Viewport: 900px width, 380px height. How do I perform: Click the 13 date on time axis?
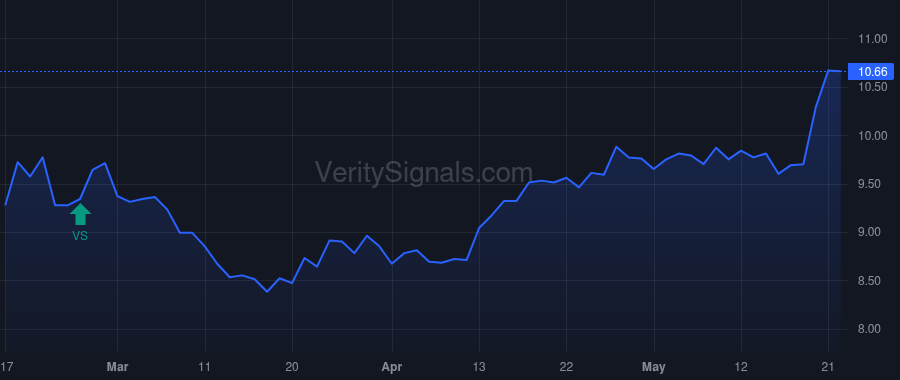click(479, 367)
